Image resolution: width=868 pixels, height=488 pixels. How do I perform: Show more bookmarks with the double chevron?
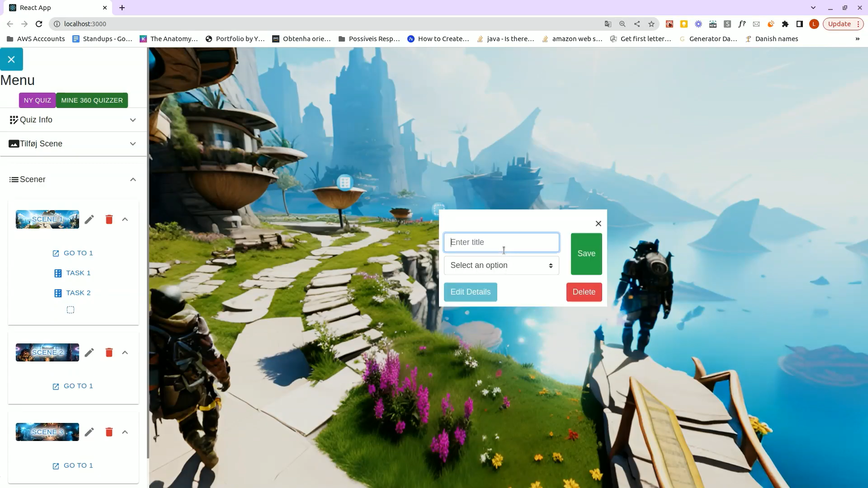857,39
